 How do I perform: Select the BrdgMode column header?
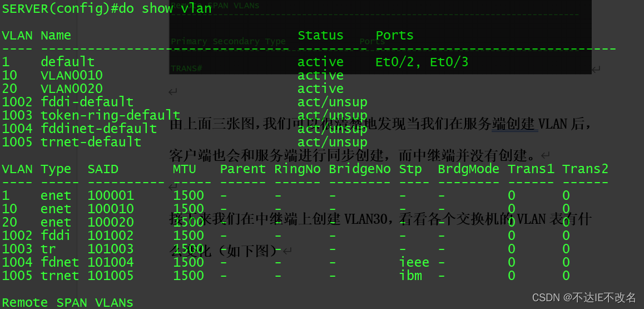coord(469,169)
